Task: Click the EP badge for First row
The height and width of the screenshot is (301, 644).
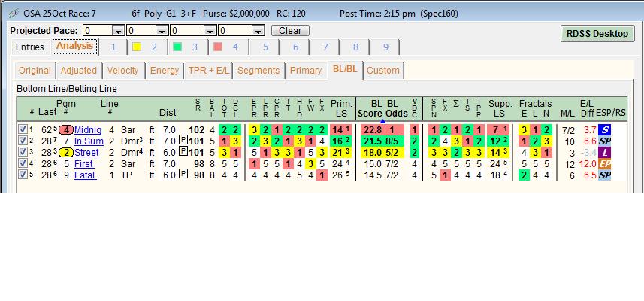Action: pyautogui.click(x=606, y=164)
